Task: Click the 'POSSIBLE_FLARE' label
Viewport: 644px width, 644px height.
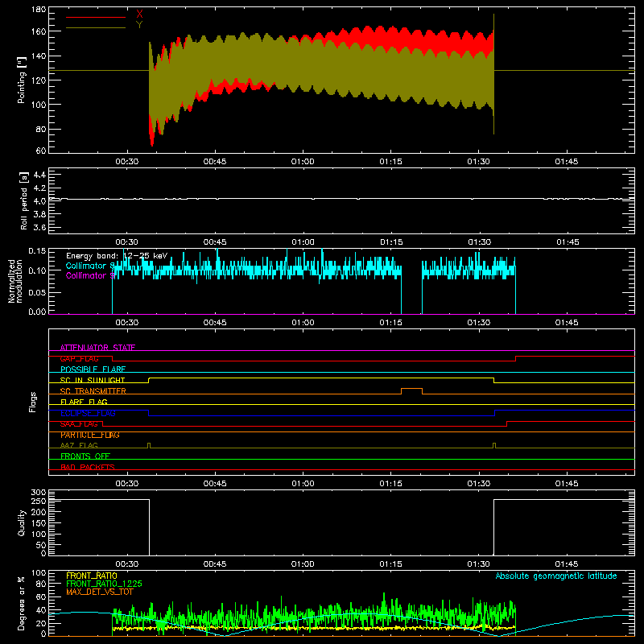Action: (93, 369)
